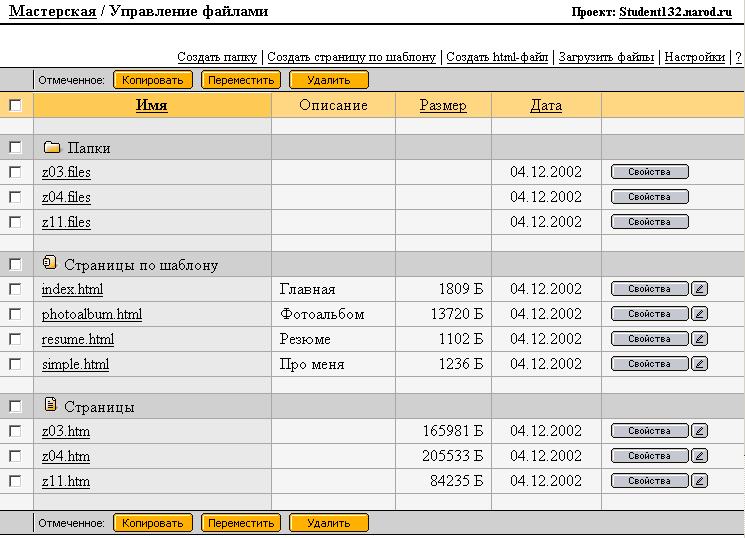Viewport: 745px width, 538px height.
Task: Sort the file list by Размер column
Action: (443, 105)
